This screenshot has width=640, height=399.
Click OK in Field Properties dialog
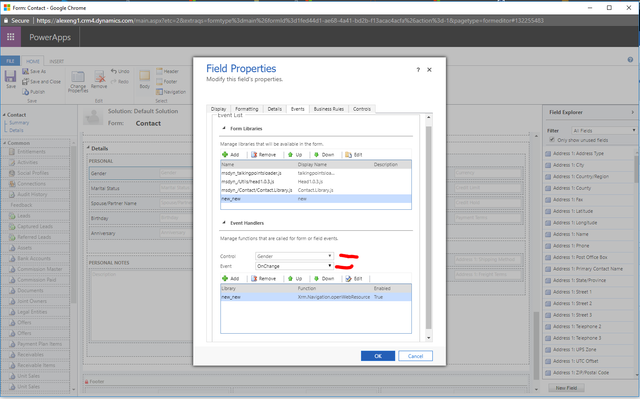tap(378, 356)
